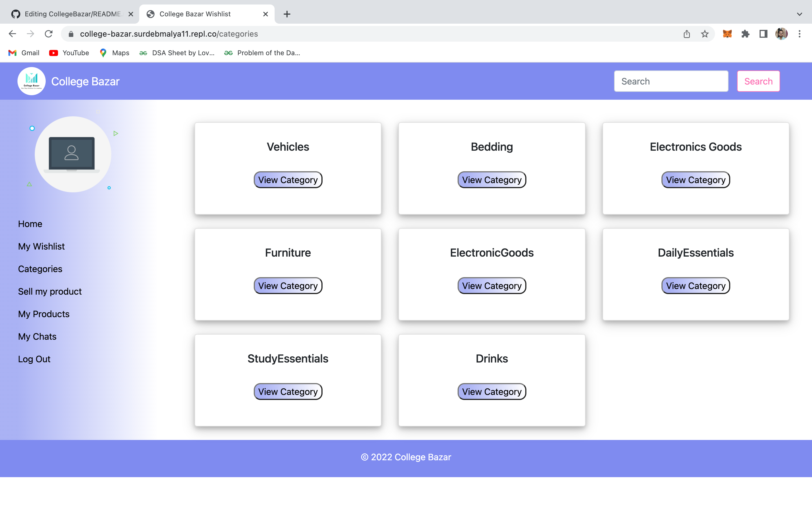View Category for Vehicles
The width and height of the screenshot is (812, 507).
coord(288,180)
